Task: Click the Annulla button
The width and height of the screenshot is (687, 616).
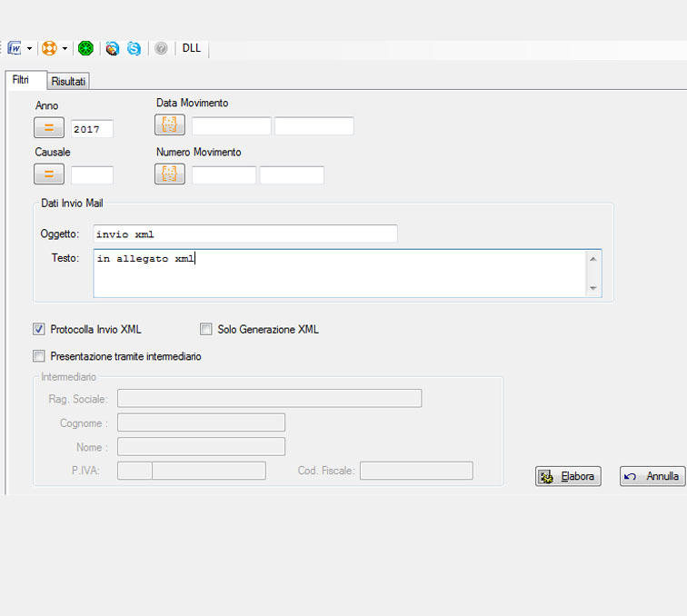Action: click(652, 476)
